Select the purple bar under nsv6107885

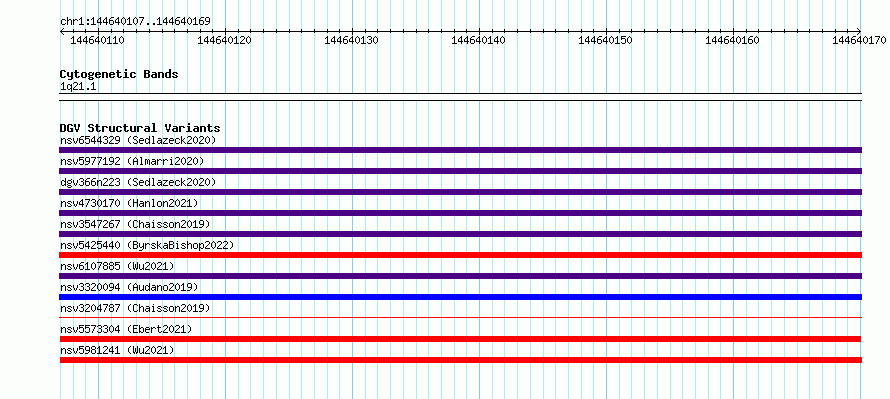pyautogui.click(x=460, y=276)
